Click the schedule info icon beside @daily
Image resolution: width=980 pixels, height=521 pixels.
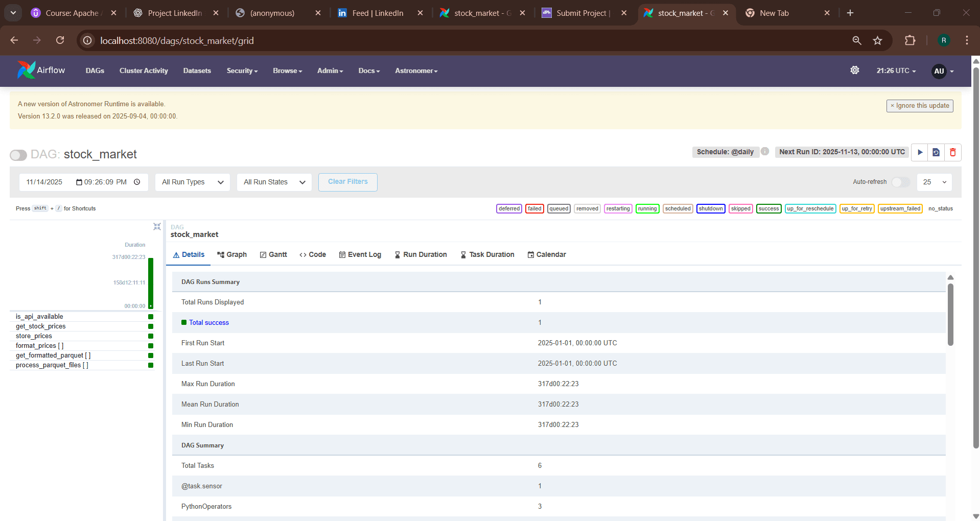(764, 151)
